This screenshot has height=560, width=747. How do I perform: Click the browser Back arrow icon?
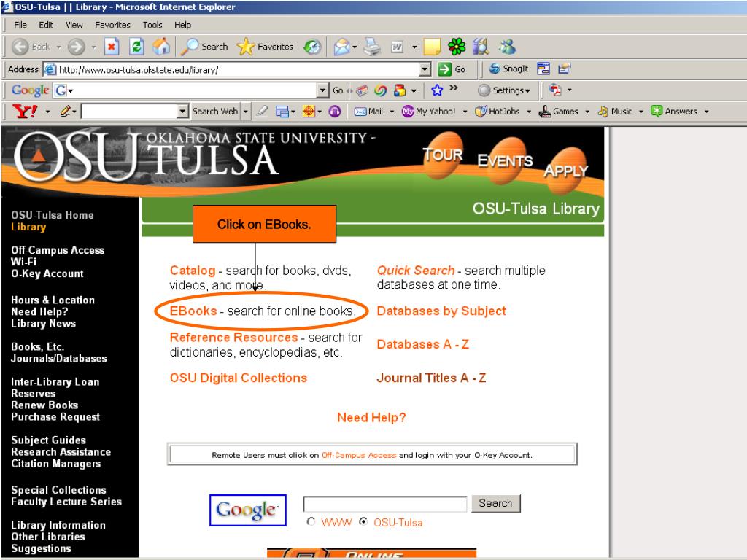20,47
